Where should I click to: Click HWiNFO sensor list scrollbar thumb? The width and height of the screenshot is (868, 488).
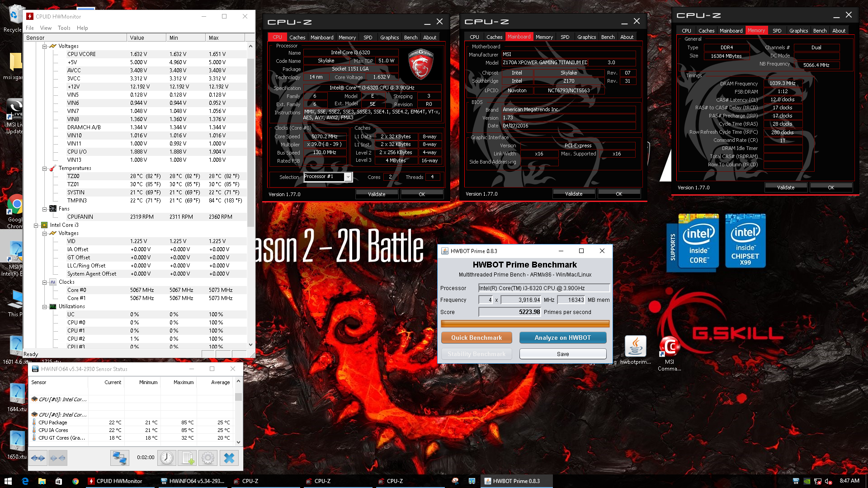[x=238, y=397]
